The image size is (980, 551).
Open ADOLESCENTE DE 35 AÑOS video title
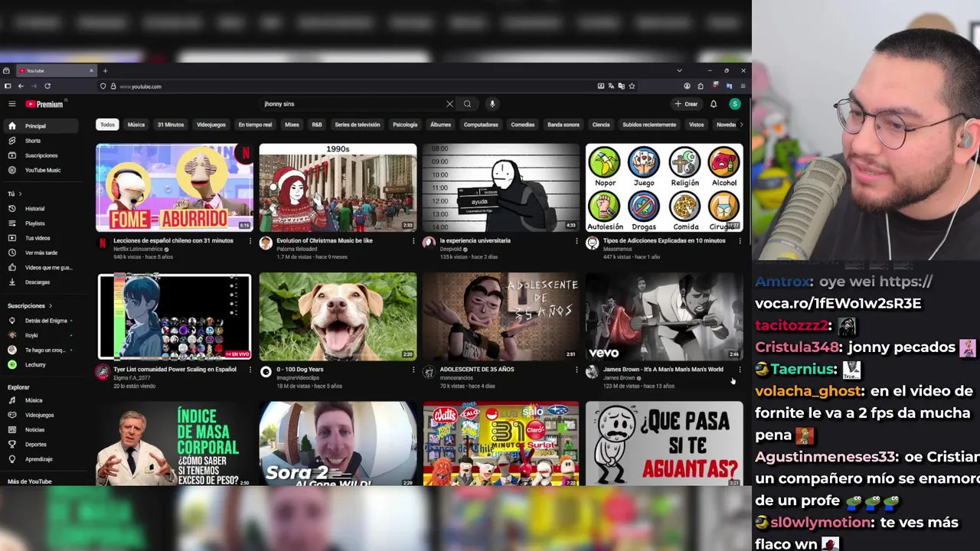[x=477, y=369]
